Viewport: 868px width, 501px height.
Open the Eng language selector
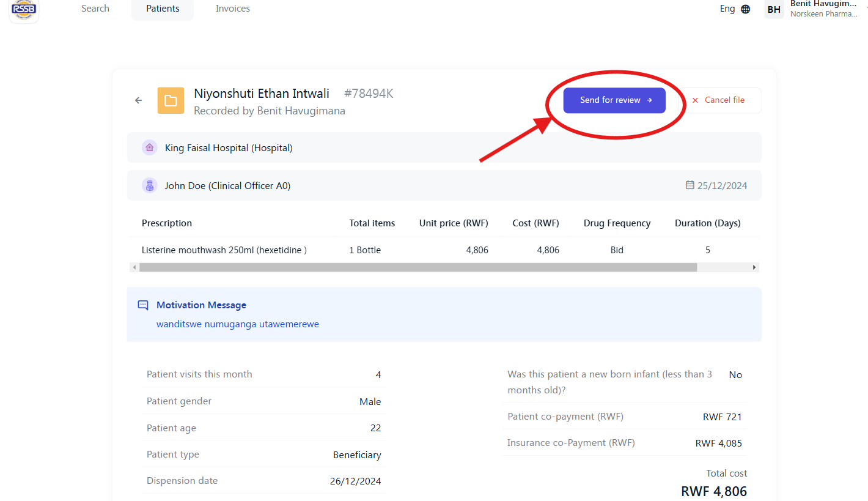[x=727, y=9]
